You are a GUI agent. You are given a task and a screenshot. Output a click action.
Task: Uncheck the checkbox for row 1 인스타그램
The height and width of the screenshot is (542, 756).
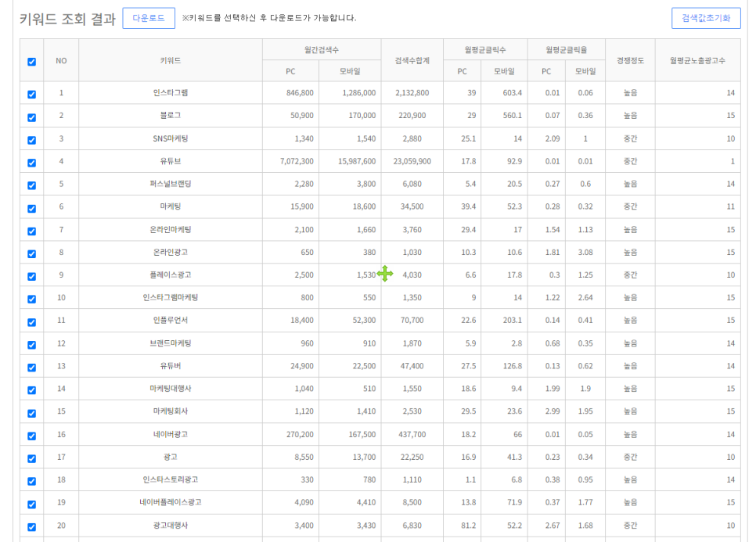pyautogui.click(x=32, y=95)
